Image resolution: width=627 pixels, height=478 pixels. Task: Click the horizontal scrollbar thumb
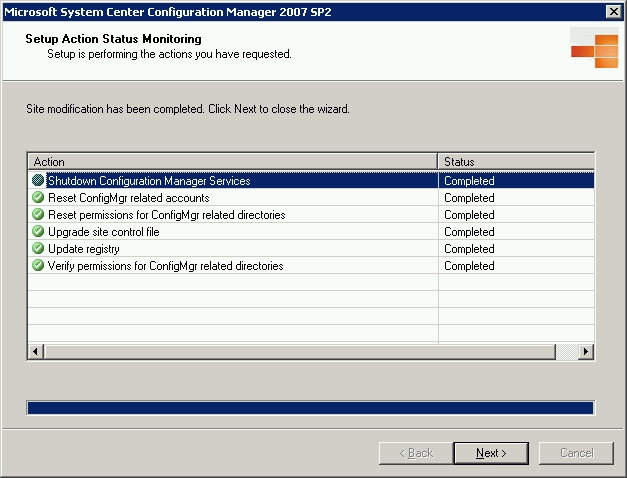pyautogui.click(x=300, y=352)
